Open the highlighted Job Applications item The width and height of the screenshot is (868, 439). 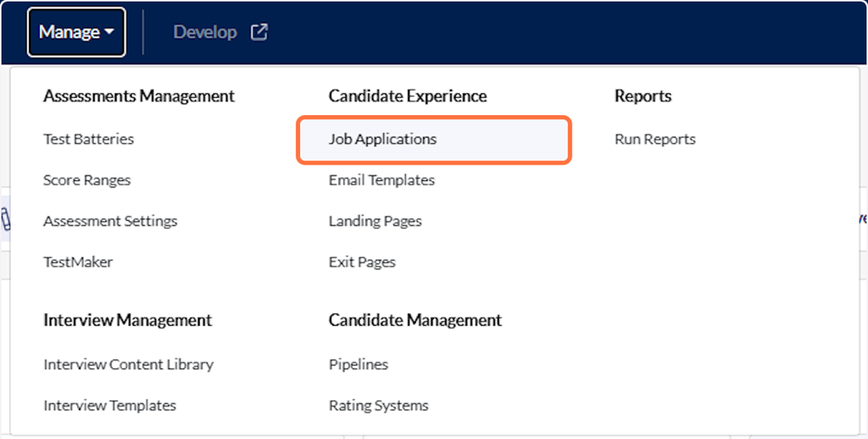coord(382,139)
